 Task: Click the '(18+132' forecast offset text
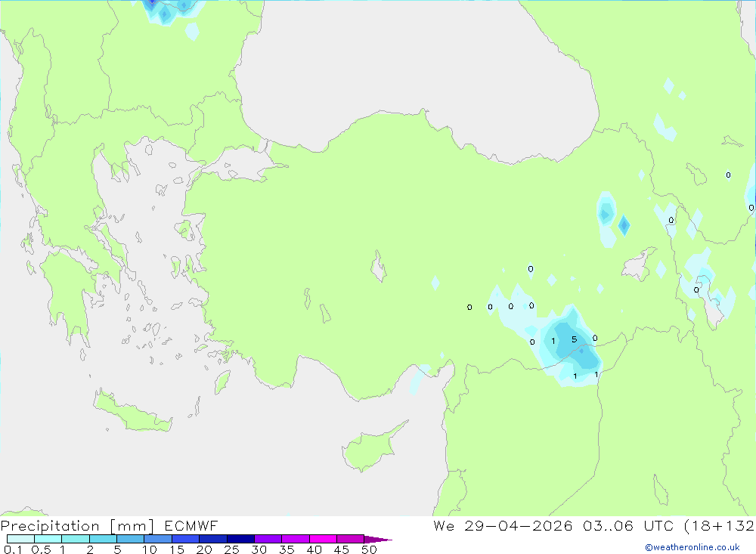point(720,526)
